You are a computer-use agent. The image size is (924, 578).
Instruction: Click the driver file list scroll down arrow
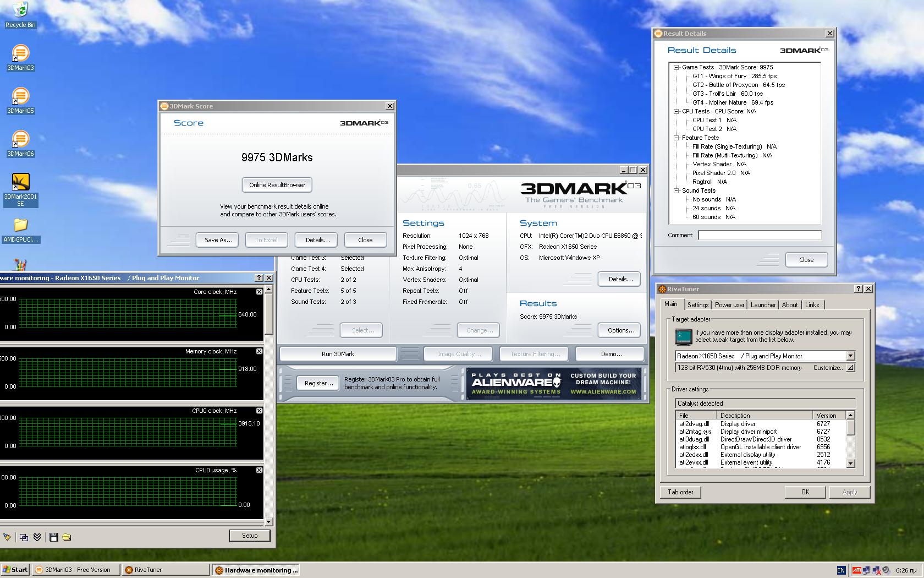(x=851, y=464)
